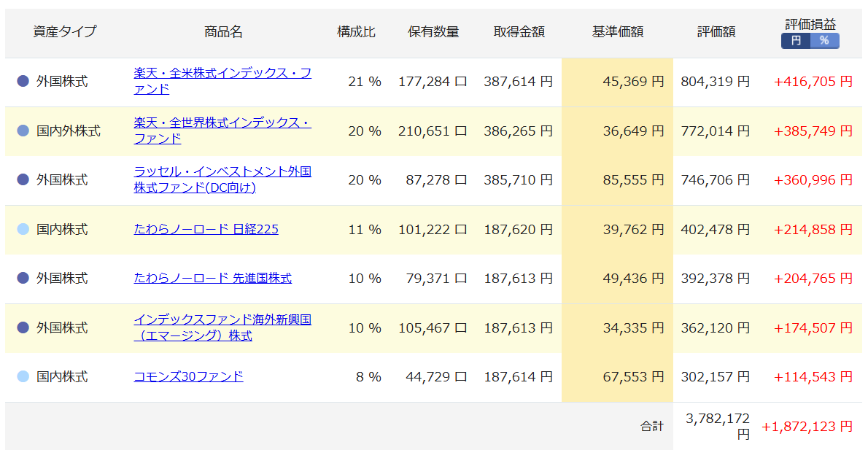This screenshot has width=868, height=450.
Task: Click the 385,710 円 acquisition amount
Action: click(x=518, y=180)
